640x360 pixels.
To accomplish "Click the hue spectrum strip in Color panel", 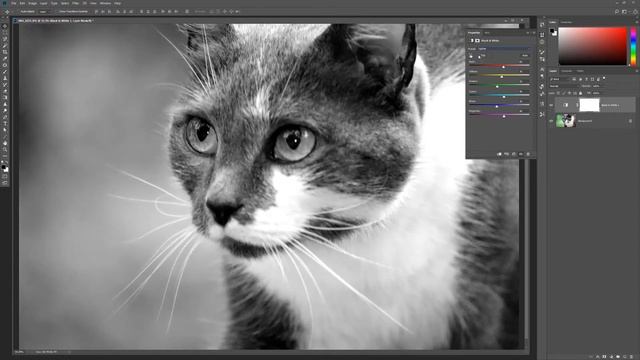I will 633,46.
